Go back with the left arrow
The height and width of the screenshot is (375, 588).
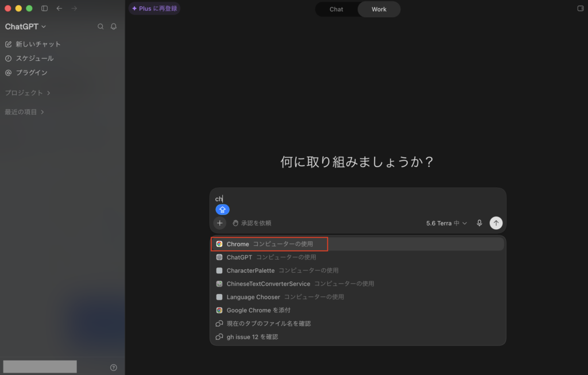click(59, 8)
